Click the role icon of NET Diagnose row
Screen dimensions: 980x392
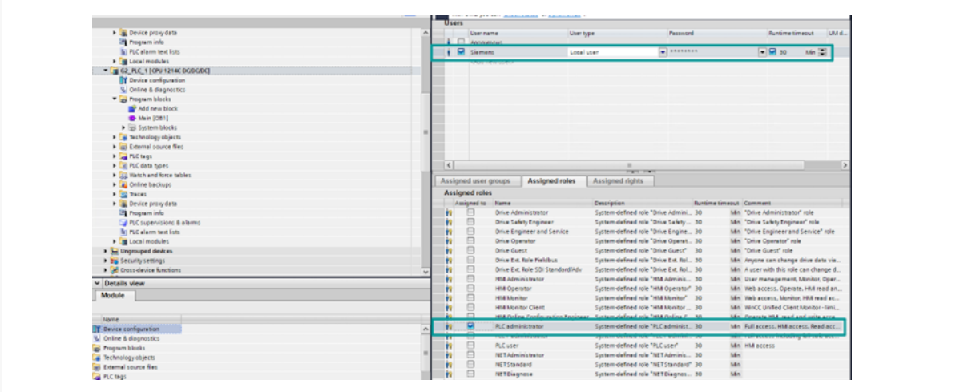[x=448, y=374]
